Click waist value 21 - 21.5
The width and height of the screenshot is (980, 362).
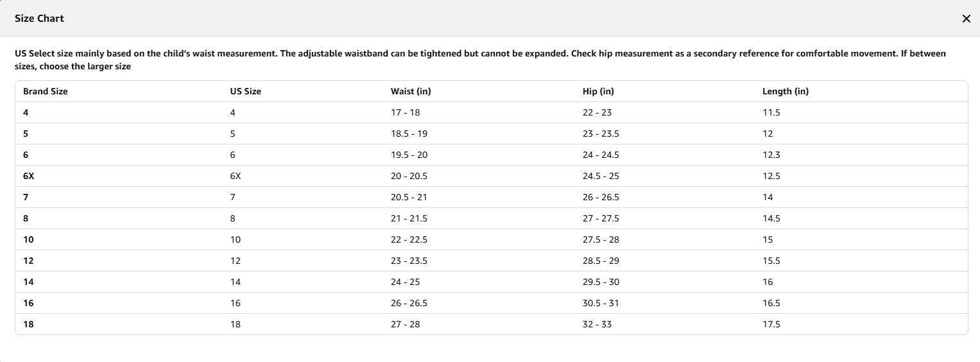pyautogui.click(x=409, y=218)
